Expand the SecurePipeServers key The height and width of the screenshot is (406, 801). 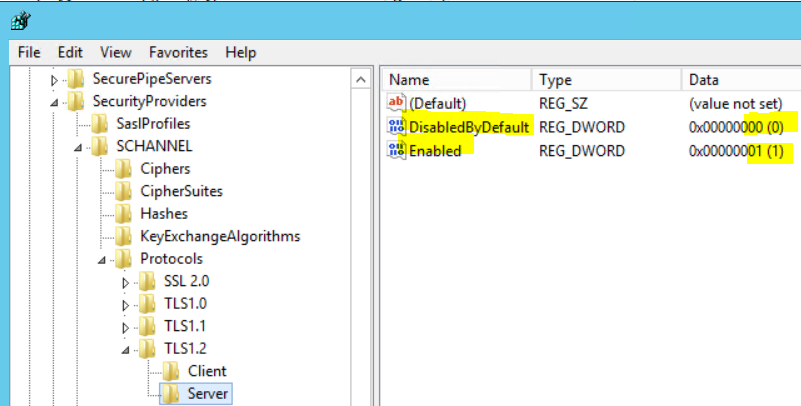click(54, 80)
